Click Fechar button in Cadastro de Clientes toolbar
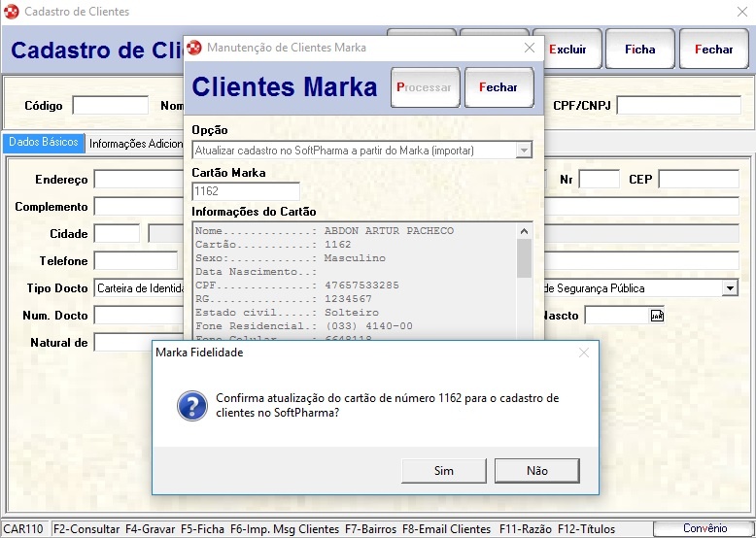Viewport: 756px width, 538px height. [713, 50]
